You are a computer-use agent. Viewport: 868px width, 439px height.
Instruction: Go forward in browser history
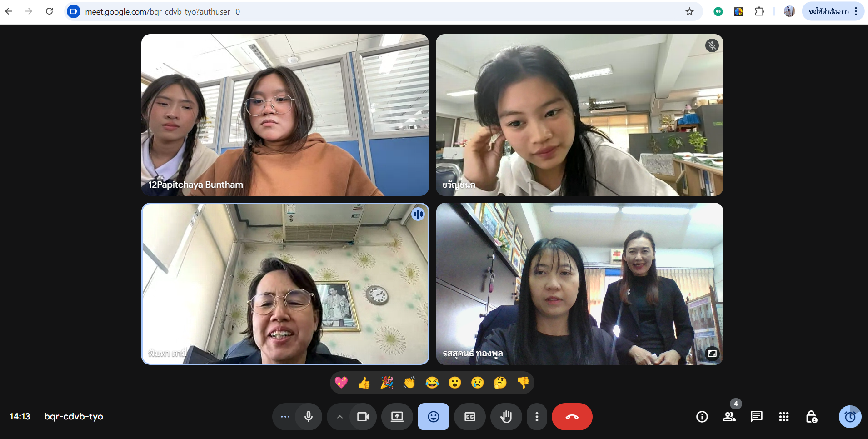click(x=29, y=11)
